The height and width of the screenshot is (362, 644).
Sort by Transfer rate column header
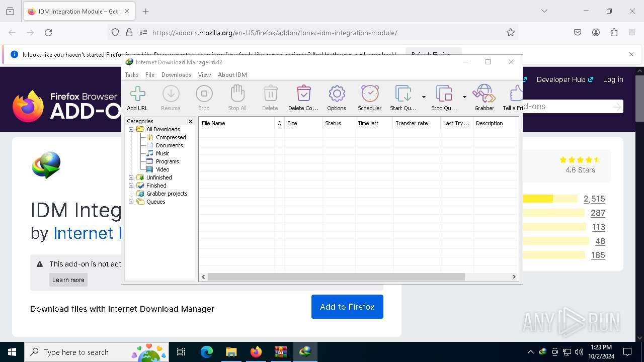417,123
